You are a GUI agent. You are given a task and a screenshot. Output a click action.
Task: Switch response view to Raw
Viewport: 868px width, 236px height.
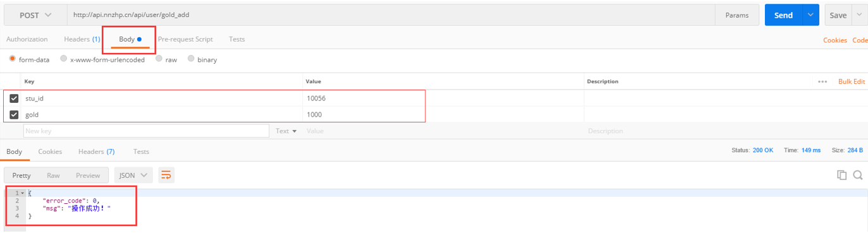pos(53,175)
